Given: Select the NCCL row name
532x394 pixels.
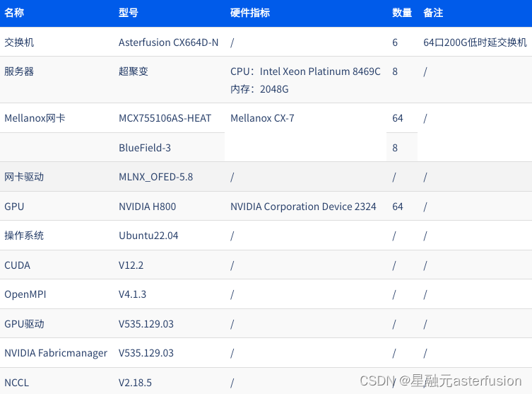Looking at the screenshot, I should [16, 383].
